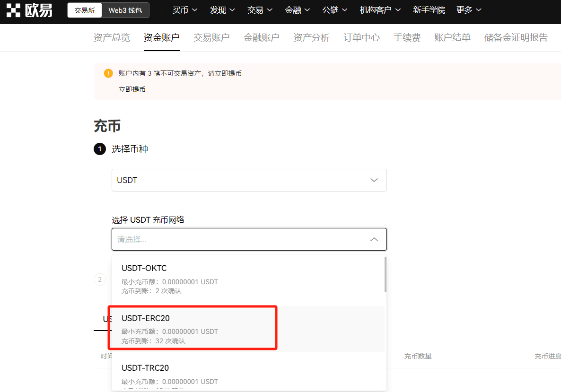561x392 pixels.
Task: Choose the USDT-OKTC network option
Action: 248,279
